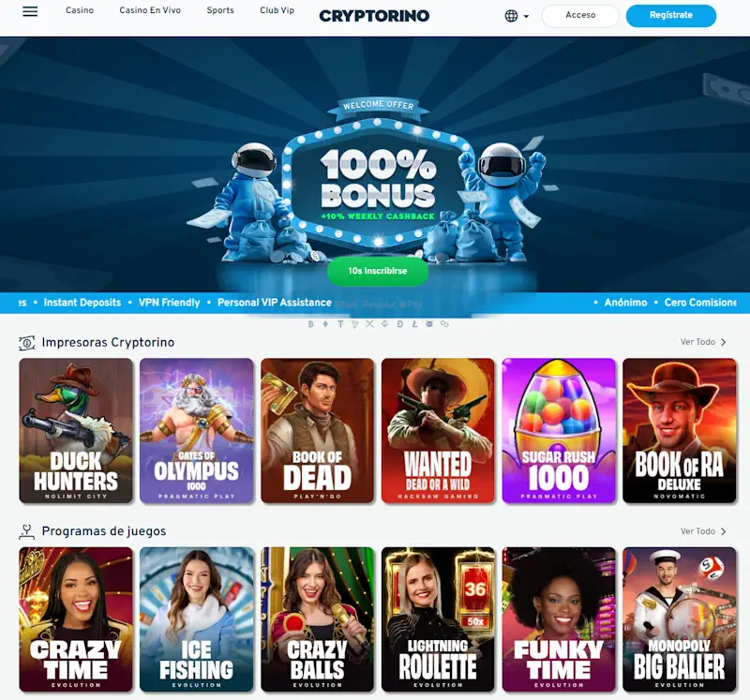This screenshot has width=750, height=700.
Task: Open the Sports menu item
Action: coord(220,10)
